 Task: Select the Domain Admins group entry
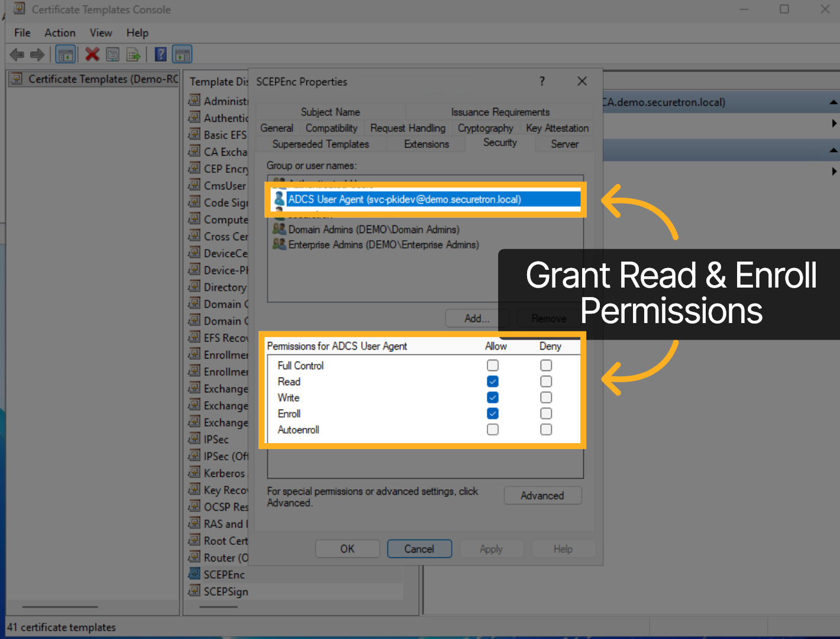point(374,230)
